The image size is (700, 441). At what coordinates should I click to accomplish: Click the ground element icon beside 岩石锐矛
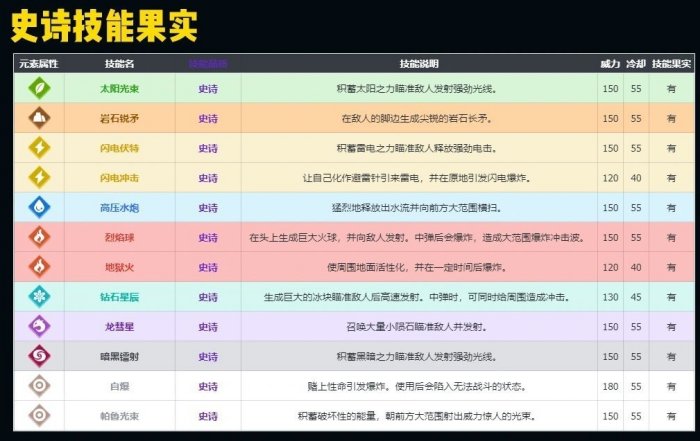tap(38, 118)
